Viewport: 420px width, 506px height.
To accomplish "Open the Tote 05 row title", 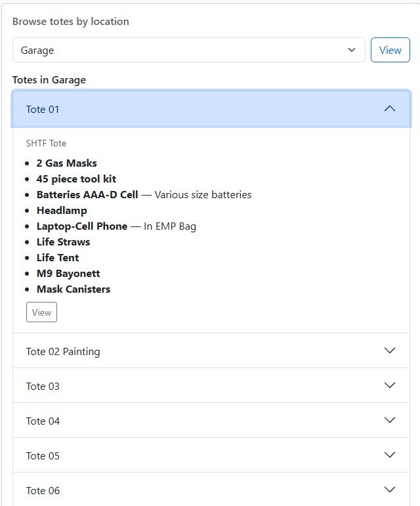I will click(43, 456).
